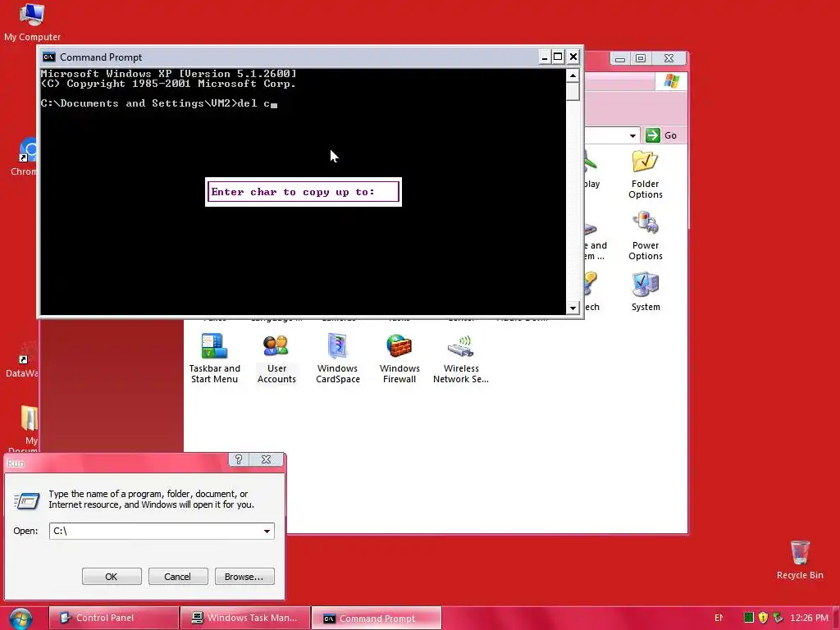Open Power Options in Control Panel

[645, 236]
